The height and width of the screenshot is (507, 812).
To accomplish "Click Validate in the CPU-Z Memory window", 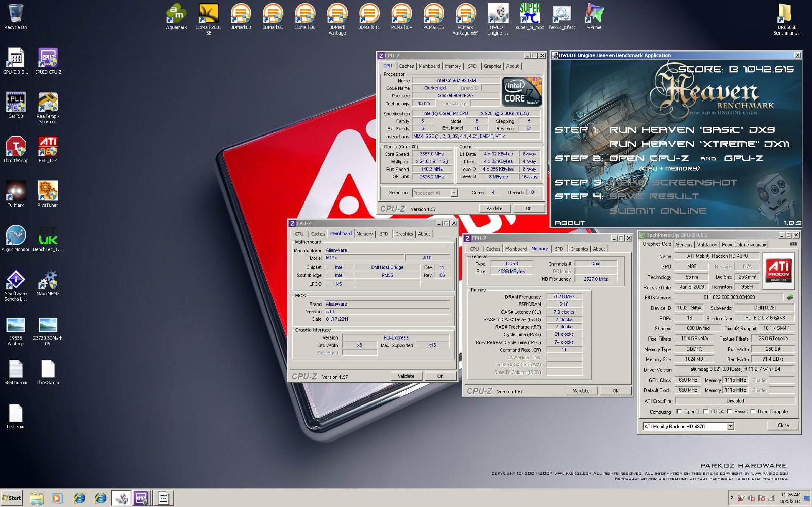I will [x=581, y=391].
